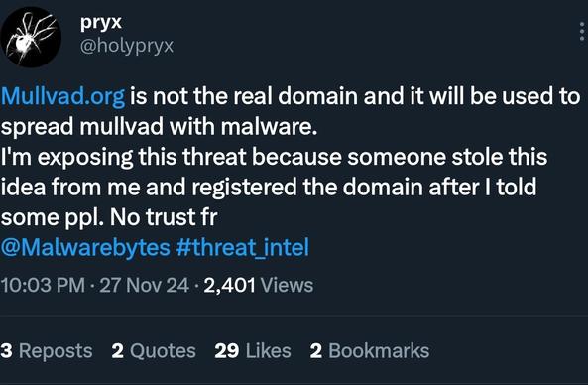Show the 29 Likes list
The image size is (588, 385).
click(253, 351)
